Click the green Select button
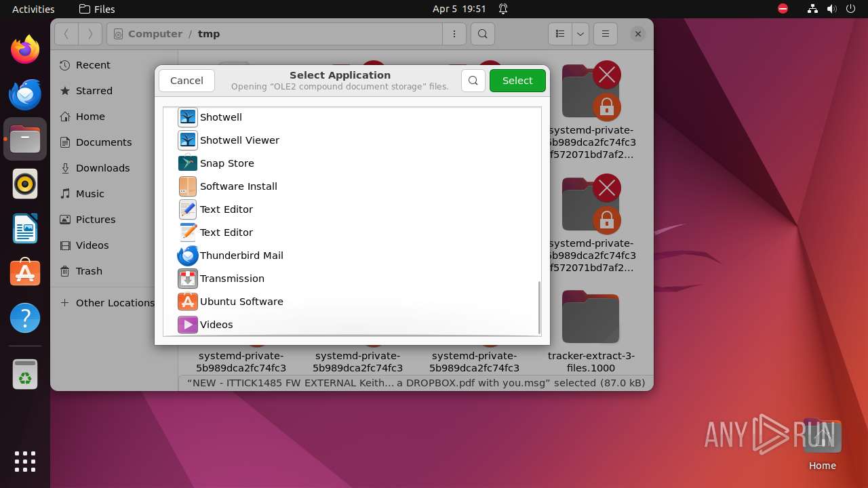The height and width of the screenshot is (488, 868). coord(517,81)
